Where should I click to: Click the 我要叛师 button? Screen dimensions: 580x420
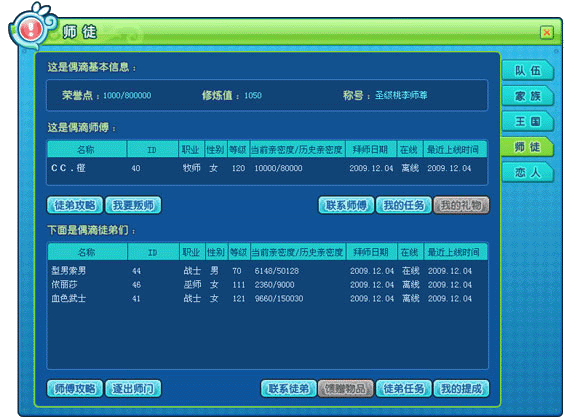133,205
